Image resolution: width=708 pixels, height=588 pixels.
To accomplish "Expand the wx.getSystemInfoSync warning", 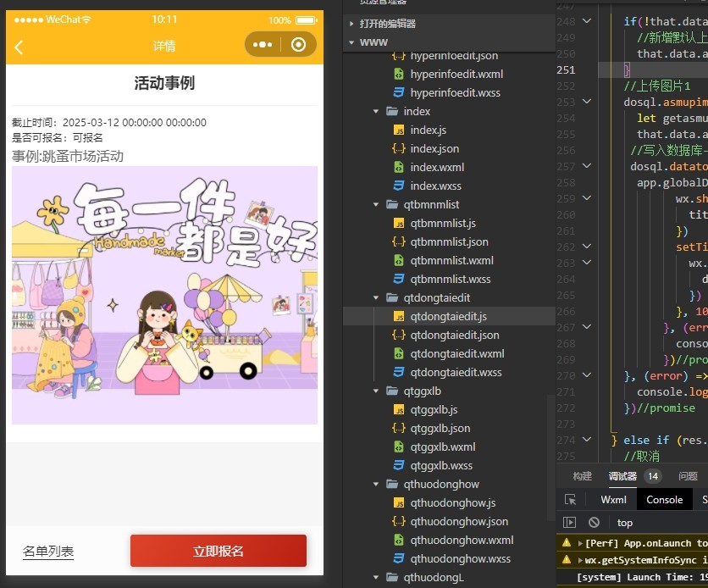I will [x=580, y=560].
